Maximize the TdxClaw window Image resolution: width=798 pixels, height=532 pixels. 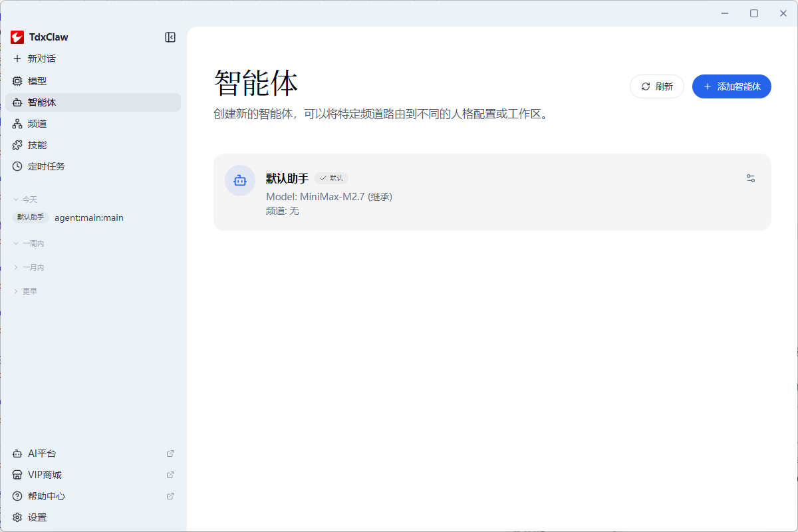[754, 13]
